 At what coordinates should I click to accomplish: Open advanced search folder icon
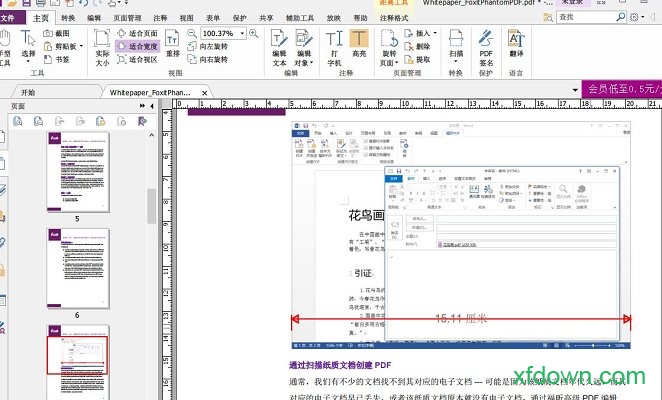pos(548,17)
